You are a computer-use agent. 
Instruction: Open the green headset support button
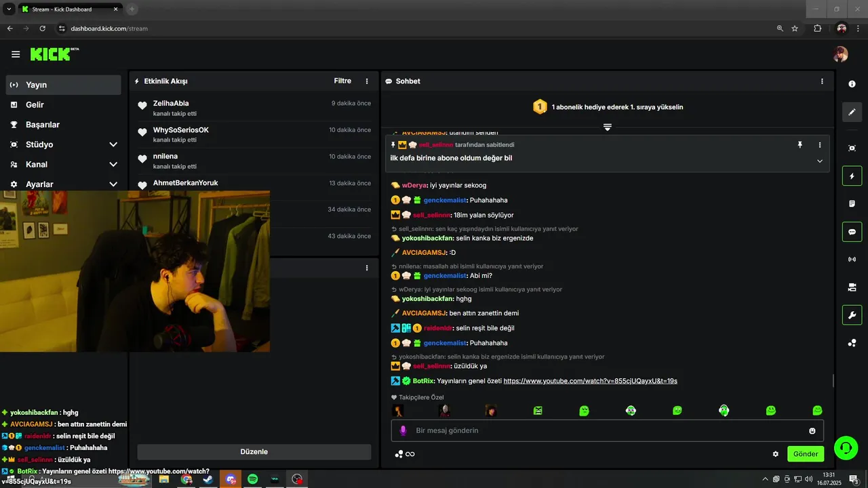coord(846,447)
